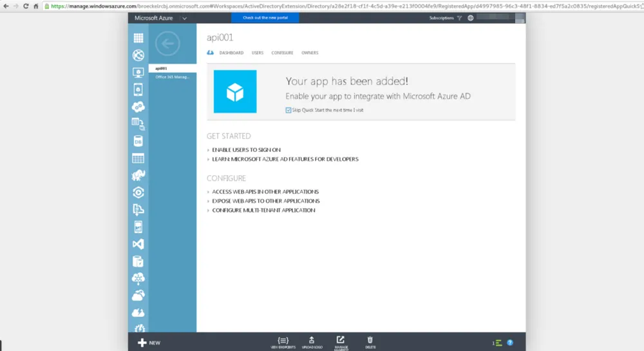The height and width of the screenshot is (351, 644).
Task: Open Microsoft Azure dropdown chevron
Action: pyautogui.click(x=184, y=18)
